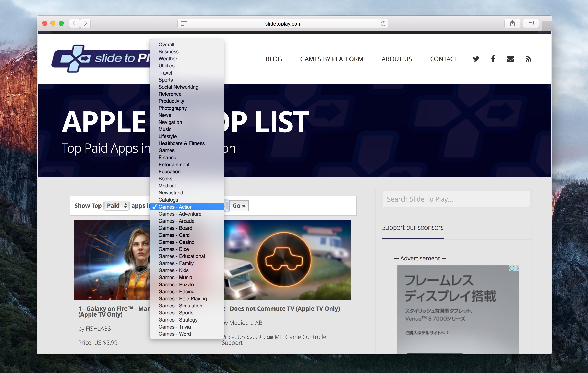This screenshot has width=588, height=373.
Task: Choose Finance from the list
Action: point(187,158)
